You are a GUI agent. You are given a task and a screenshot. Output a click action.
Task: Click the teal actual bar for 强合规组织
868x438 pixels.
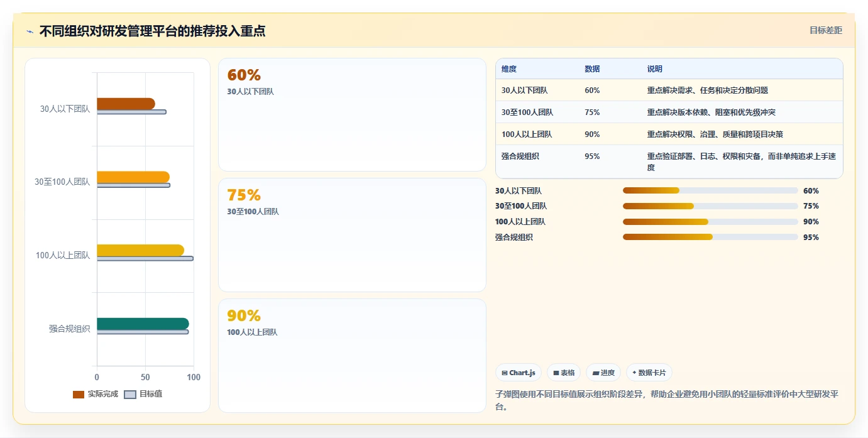pos(143,324)
